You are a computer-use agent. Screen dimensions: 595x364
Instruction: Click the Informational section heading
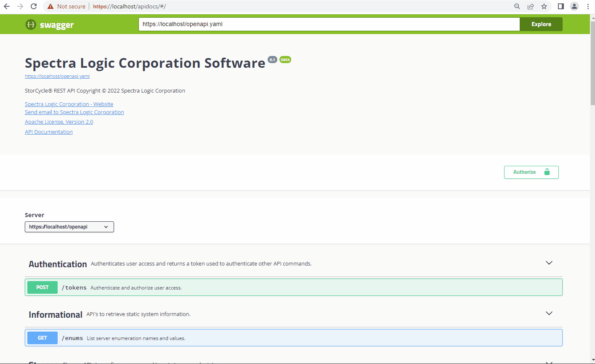click(x=56, y=314)
